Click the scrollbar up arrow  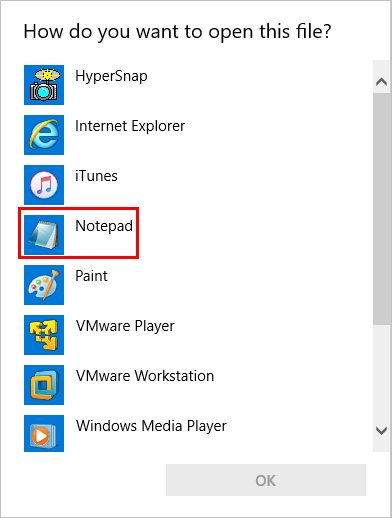coord(381,82)
